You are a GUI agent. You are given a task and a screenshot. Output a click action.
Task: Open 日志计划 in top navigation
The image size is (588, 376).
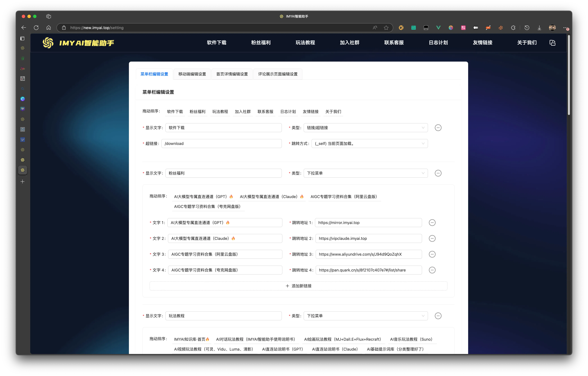pos(438,43)
